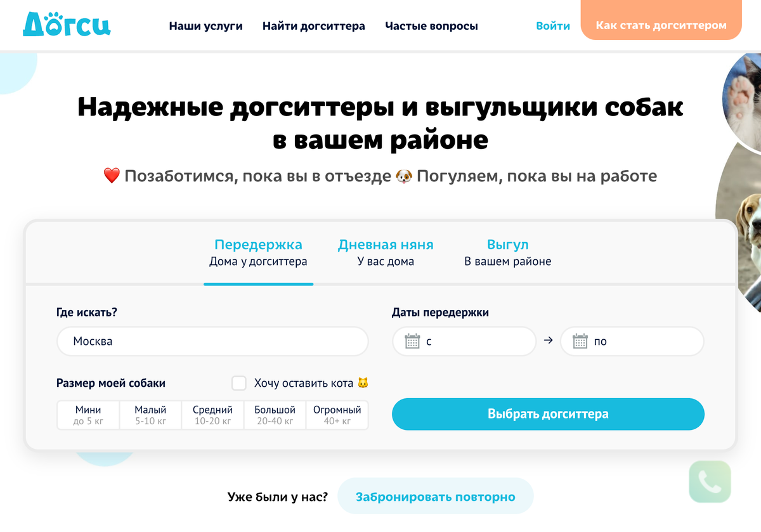761x532 pixels.
Task: Select Малый 5-10 кг size
Action: coord(150,415)
